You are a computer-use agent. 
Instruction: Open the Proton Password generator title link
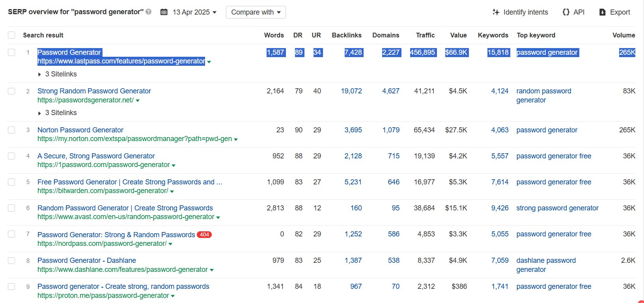pyautogui.click(x=123, y=286)
